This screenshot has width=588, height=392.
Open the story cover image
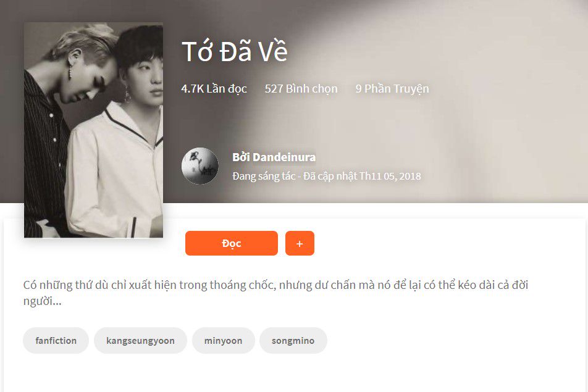coord(93,130)
